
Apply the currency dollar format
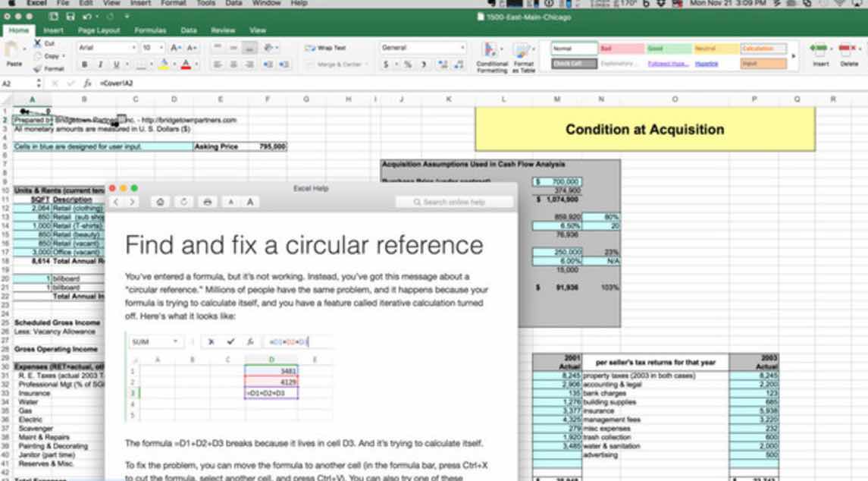386,64
